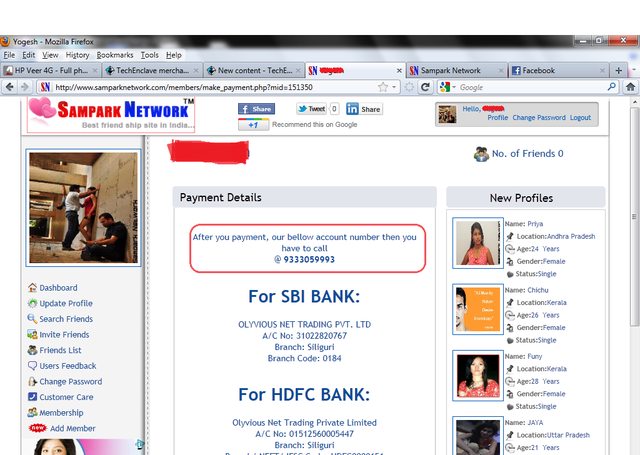640x455 pixels.
Task: Open the Dashboard link
Action: (58, 288)
